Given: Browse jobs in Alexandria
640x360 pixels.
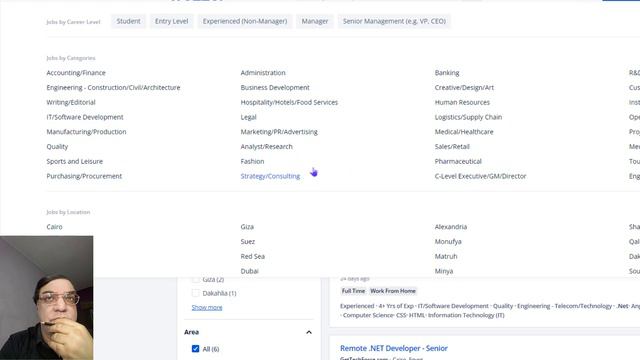Looking at the screenshot, I should coord(451,227).
